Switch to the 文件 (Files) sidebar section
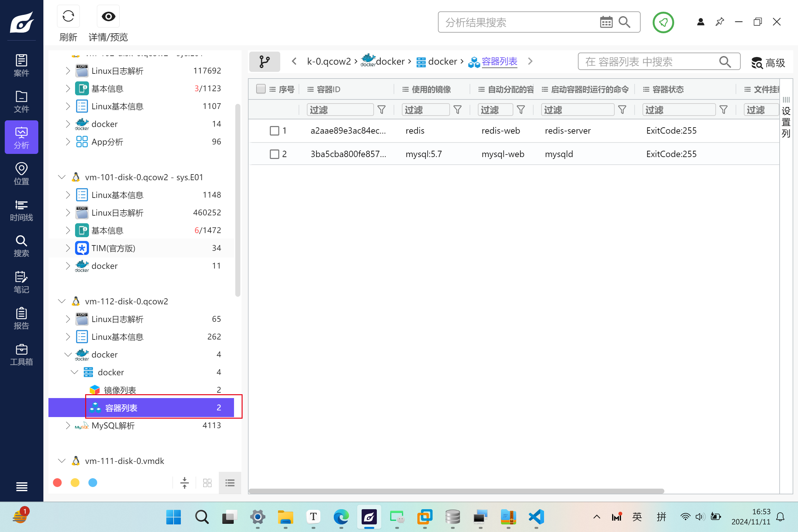 coord(22,101)
